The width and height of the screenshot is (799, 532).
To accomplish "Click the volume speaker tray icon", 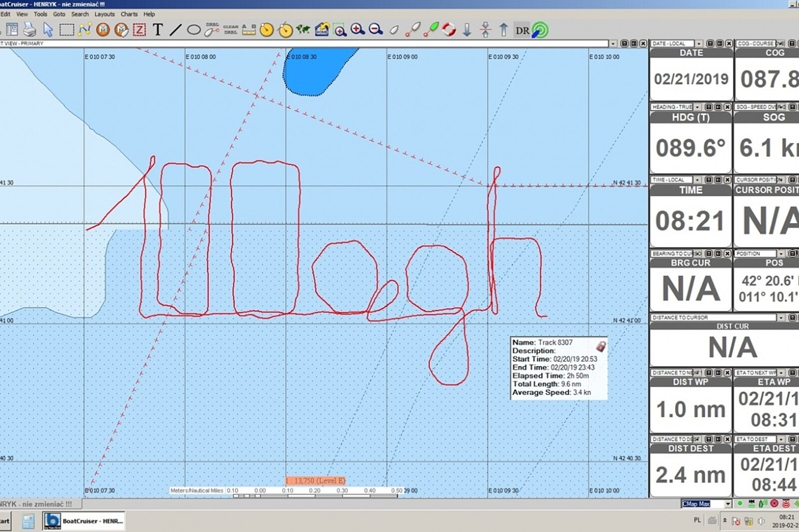I will pos(761,521).
